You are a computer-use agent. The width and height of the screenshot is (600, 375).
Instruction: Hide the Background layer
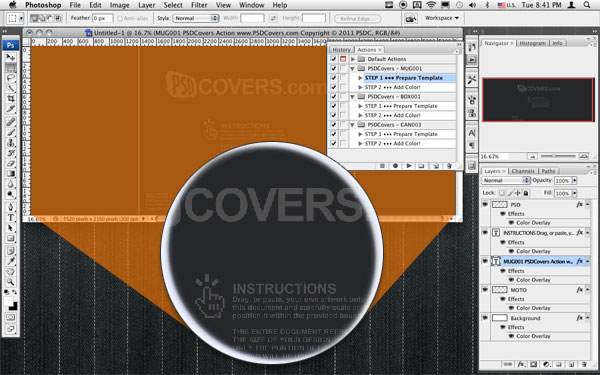coord(485,318)
